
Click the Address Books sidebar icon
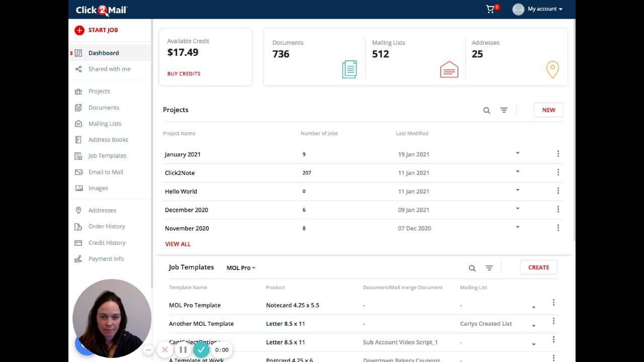click(78, 140)
